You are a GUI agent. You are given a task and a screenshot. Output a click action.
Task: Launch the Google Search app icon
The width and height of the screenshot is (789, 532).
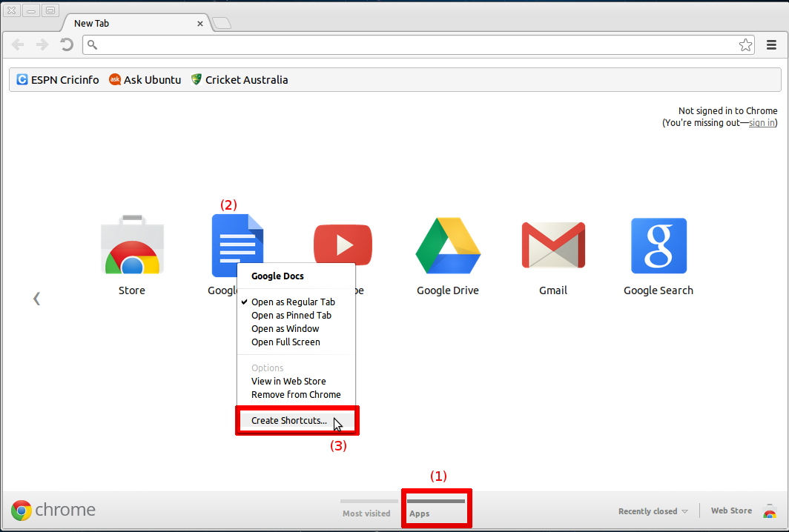click(658, 245)
